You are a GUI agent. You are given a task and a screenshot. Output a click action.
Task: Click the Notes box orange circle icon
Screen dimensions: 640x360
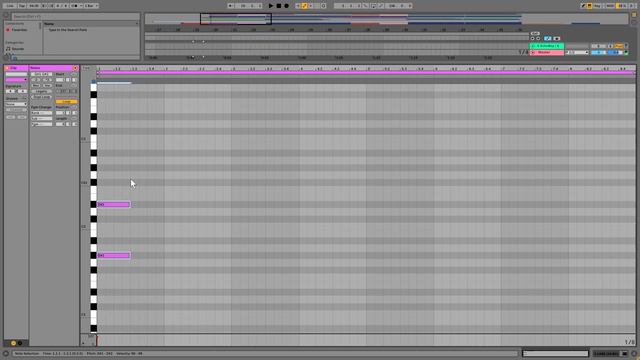coord(75,68)
